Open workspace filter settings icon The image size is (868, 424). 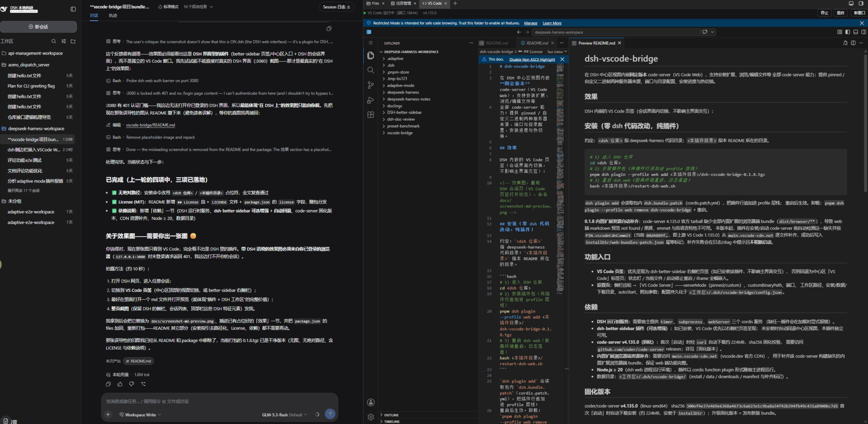pos(63,41)
